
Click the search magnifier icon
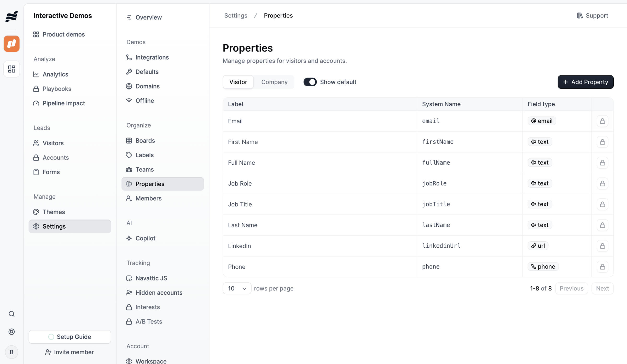coord(11,314)
